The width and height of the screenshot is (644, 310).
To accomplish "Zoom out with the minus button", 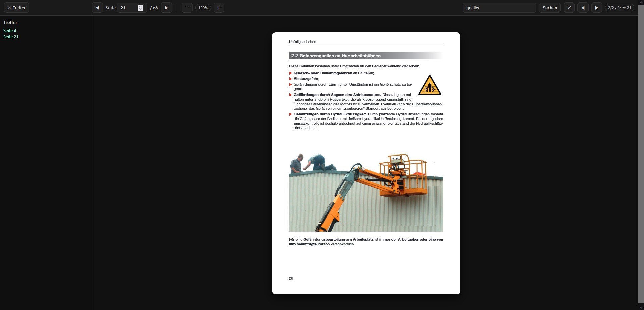I will pos(187,8).
